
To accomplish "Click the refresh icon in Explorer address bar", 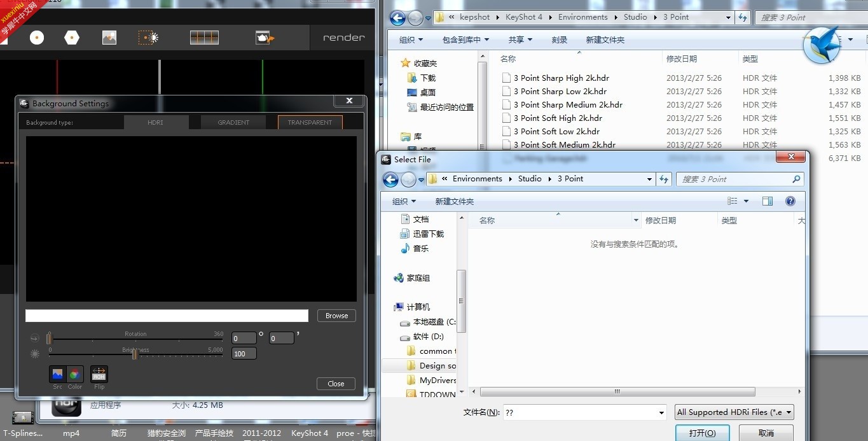I will (743, 18).
